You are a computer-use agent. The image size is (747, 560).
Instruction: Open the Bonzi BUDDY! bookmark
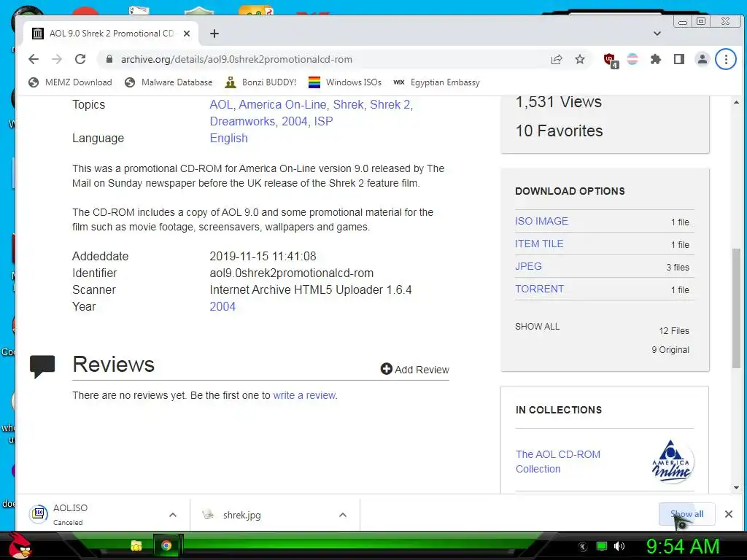point(260,82)
